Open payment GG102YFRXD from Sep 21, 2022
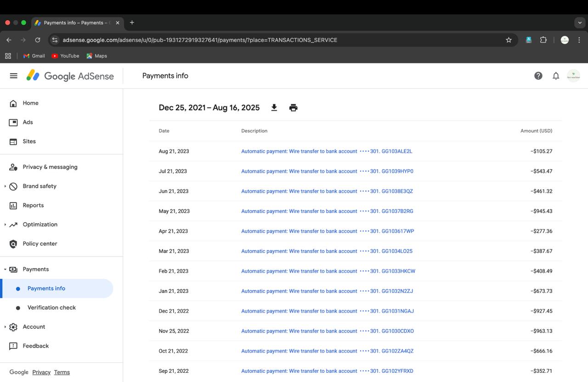Screen dimensions: 588x382 pyautogui.click(x=327, y=371)
